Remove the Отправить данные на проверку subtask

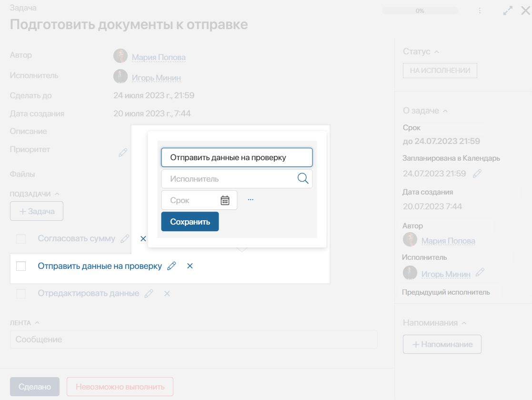click(x=190, y=266)
